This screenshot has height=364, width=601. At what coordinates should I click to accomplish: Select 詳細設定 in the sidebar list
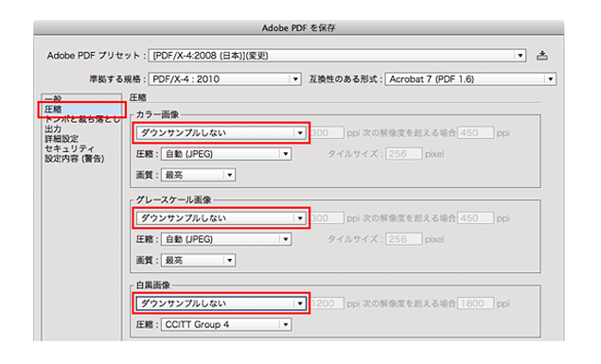[x=62, y=139]
